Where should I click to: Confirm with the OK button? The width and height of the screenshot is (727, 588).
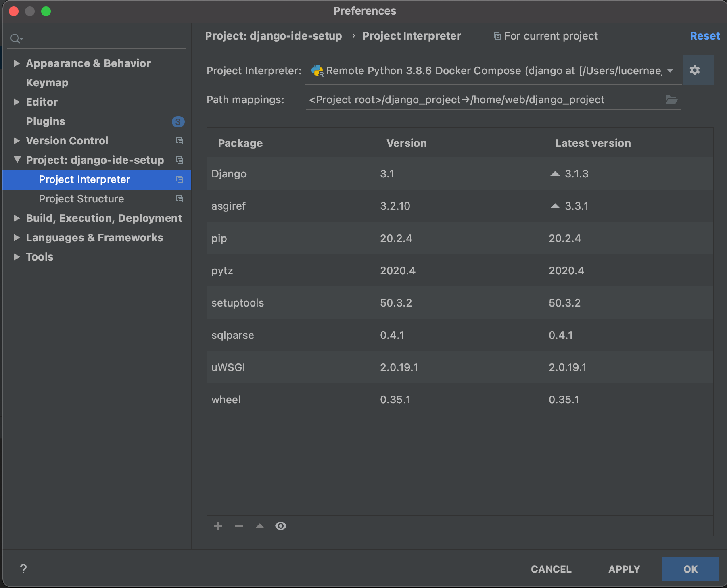[x=690, y=569]
